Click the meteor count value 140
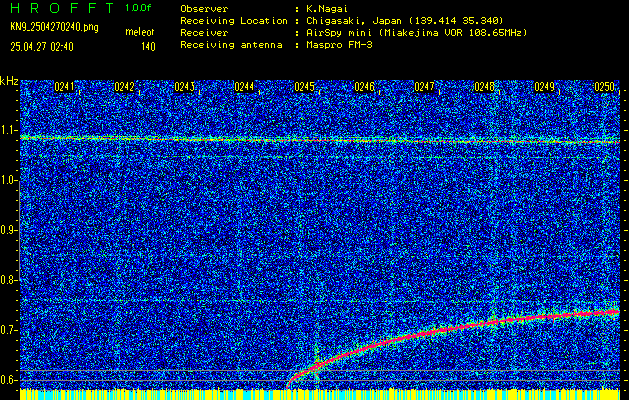Viewport: 629px width, 400px height. tap(148, 47)
